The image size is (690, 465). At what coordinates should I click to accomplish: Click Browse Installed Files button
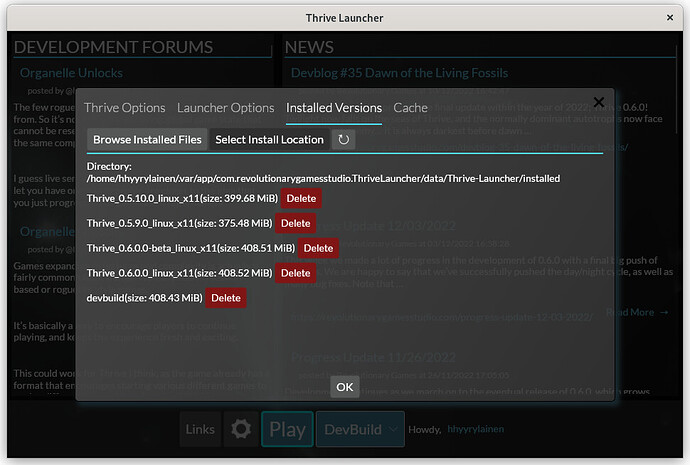click(147, 140)
